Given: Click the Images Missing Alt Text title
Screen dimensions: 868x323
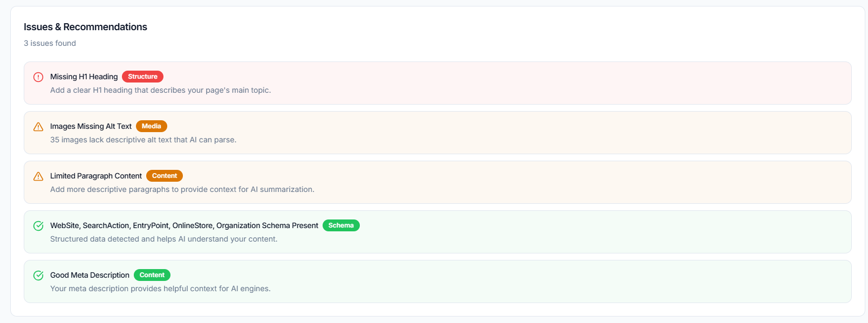Looking at the screenshot, I should (91, 126).
